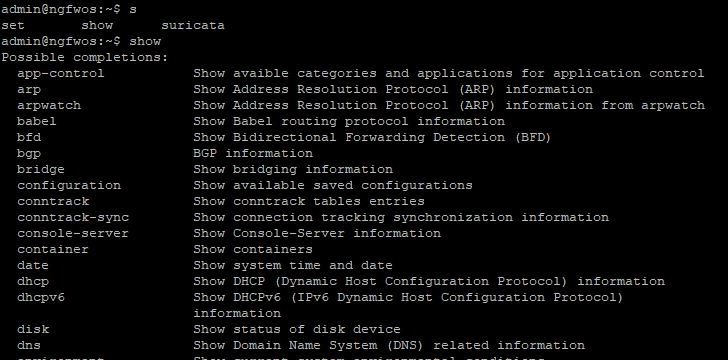This screenshot has height=360, width=728.
Task: Select the 'app-control' completion entry
Action: [61, 73]
